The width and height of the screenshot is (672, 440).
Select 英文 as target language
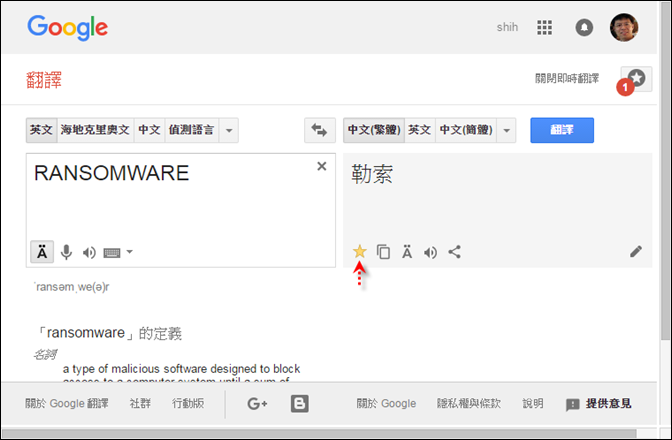click(420, 130)
